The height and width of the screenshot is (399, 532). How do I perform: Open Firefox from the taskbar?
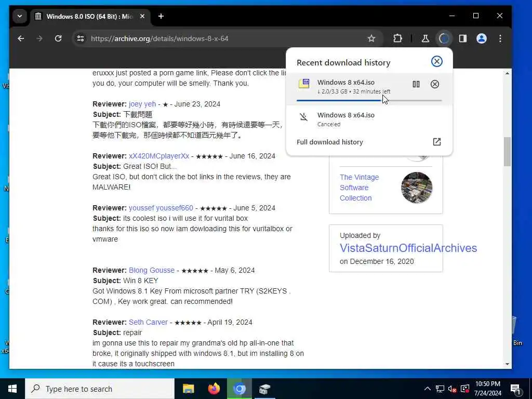coord(214,389)
